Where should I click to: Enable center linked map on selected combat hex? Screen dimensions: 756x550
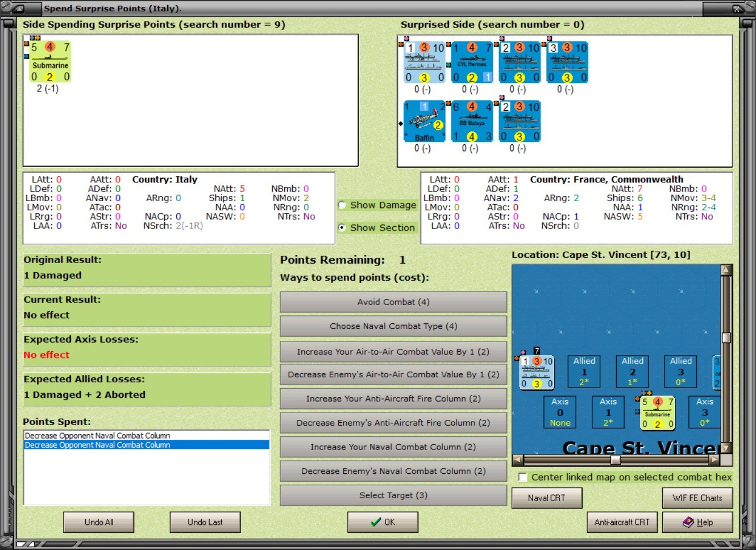(x=523, y=477)
